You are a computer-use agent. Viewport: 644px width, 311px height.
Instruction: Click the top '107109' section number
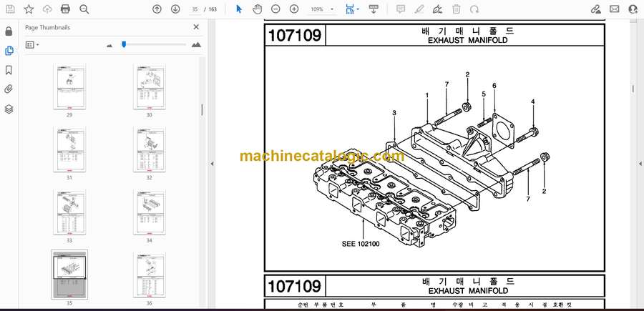tap(295, 35)
